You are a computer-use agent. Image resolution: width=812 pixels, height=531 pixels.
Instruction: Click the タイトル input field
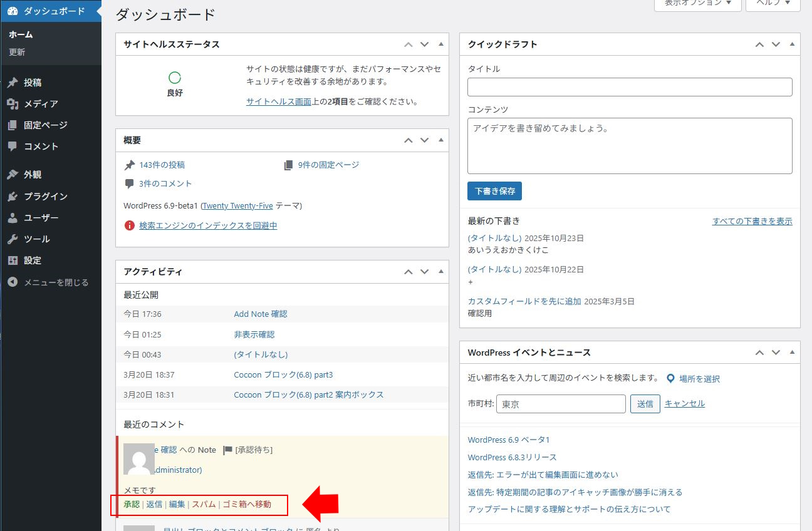click(x=630, y=87)
